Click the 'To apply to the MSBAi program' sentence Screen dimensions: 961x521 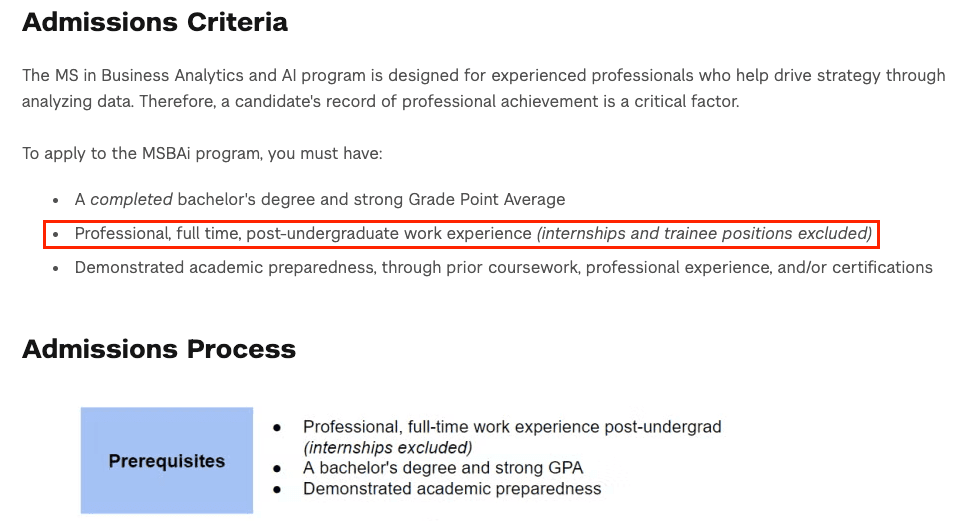[202, 153]
